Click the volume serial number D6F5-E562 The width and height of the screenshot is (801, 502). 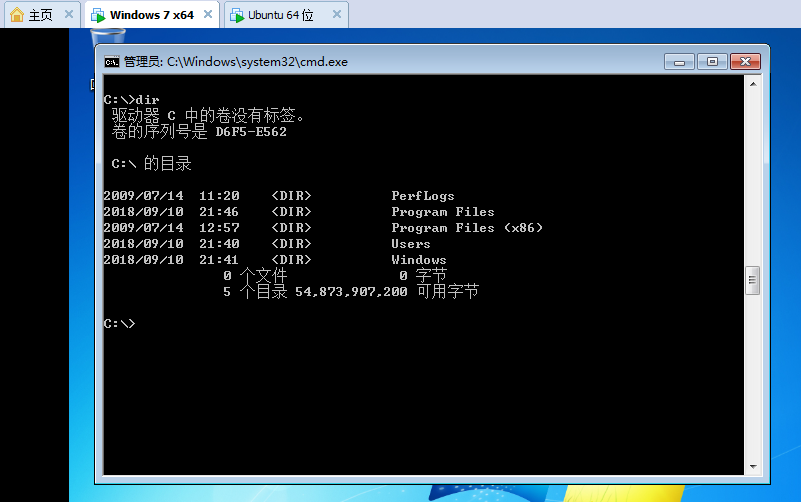point(251,132)
